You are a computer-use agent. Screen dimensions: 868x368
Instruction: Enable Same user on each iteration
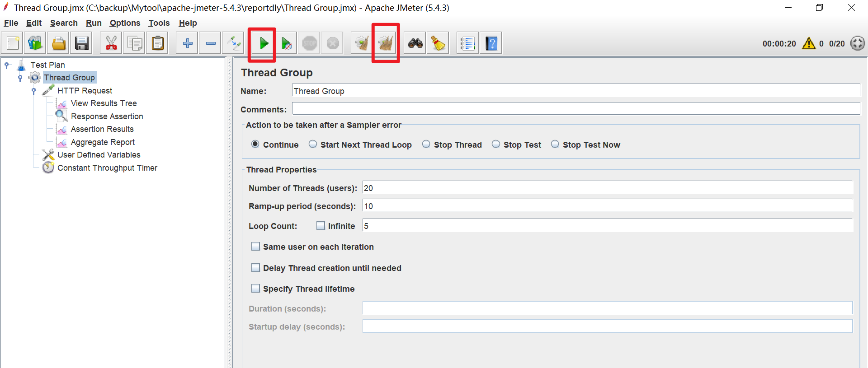[255, 247]
